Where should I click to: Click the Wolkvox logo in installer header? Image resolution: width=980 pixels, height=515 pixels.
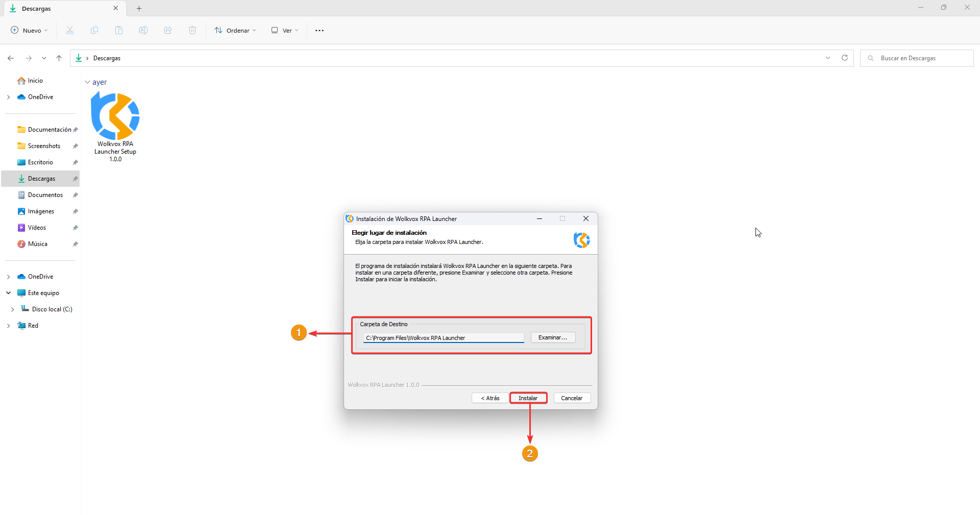coord(581,240)
